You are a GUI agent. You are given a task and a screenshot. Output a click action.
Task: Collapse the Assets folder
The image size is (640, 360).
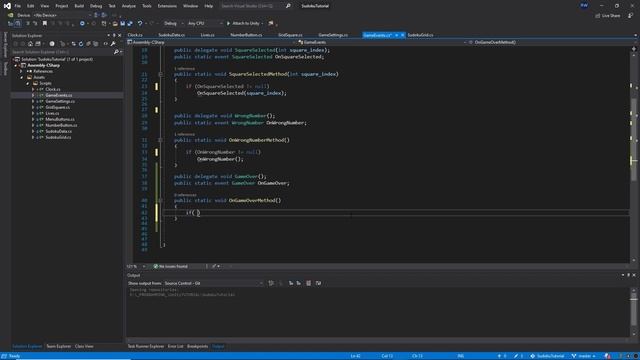click(21, 77)
